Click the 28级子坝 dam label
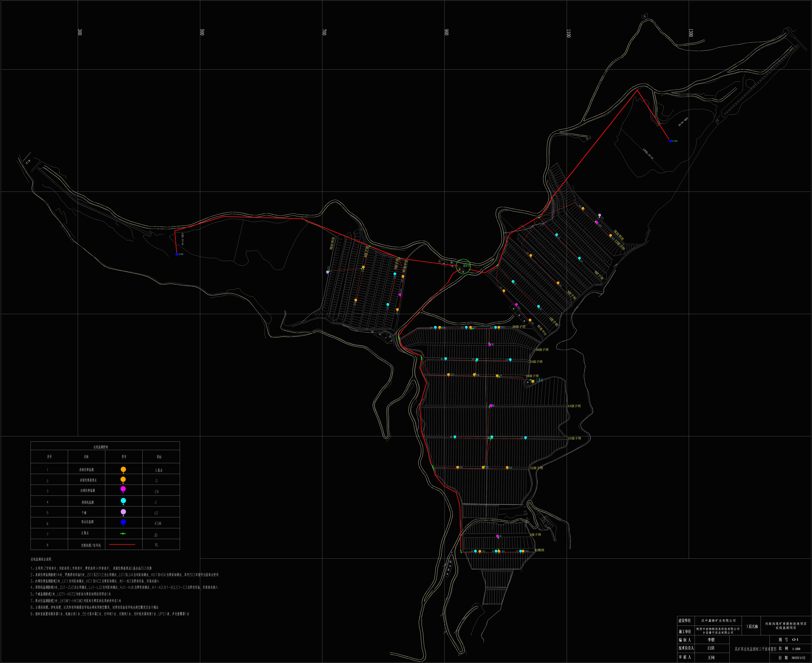Image resolution: width=812 pixels, height=663 pixels. pyautogui.click(x=542, y=350)
